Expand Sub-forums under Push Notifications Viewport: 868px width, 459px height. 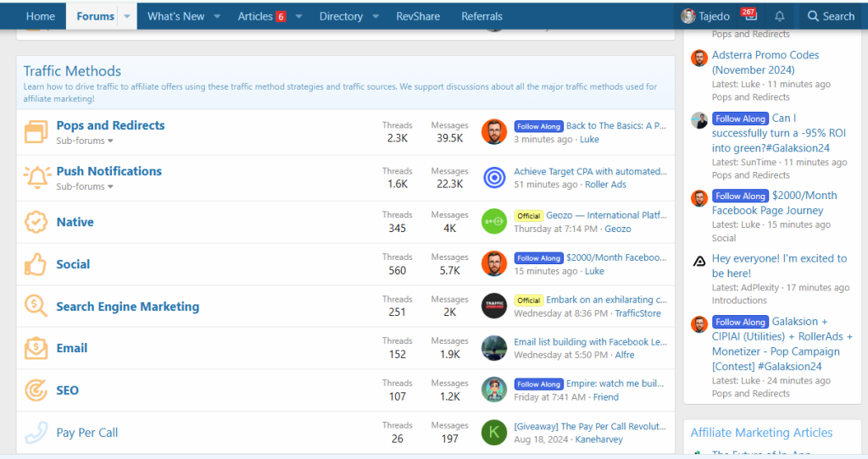point(85,186)
